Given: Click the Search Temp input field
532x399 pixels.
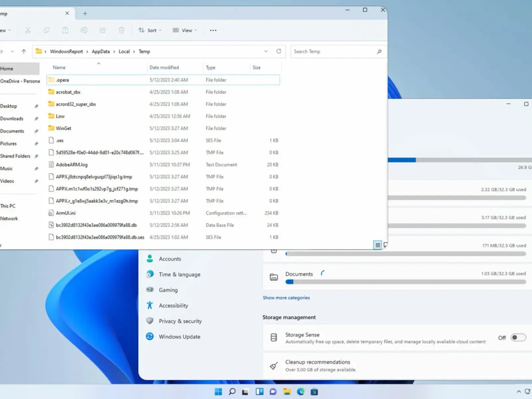Looking at the screenshot, I should click(332, 52).
